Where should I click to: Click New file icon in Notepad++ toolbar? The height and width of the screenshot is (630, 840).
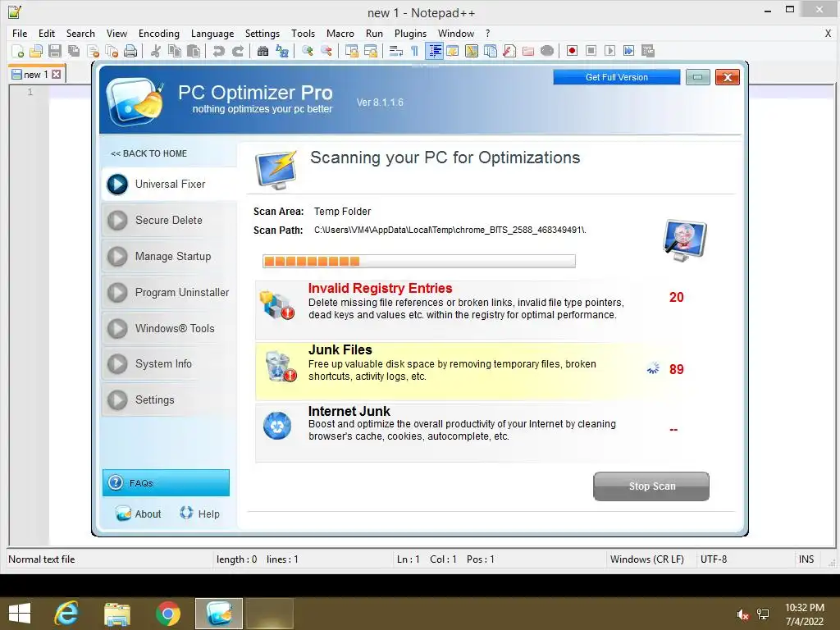tap(18, 51)
